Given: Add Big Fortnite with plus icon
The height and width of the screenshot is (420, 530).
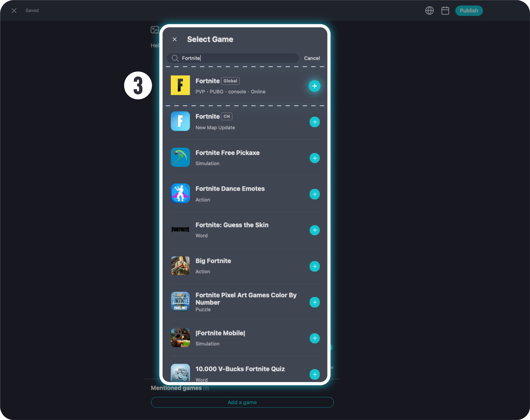Looking at the screenshot, I should pos(314,266).
